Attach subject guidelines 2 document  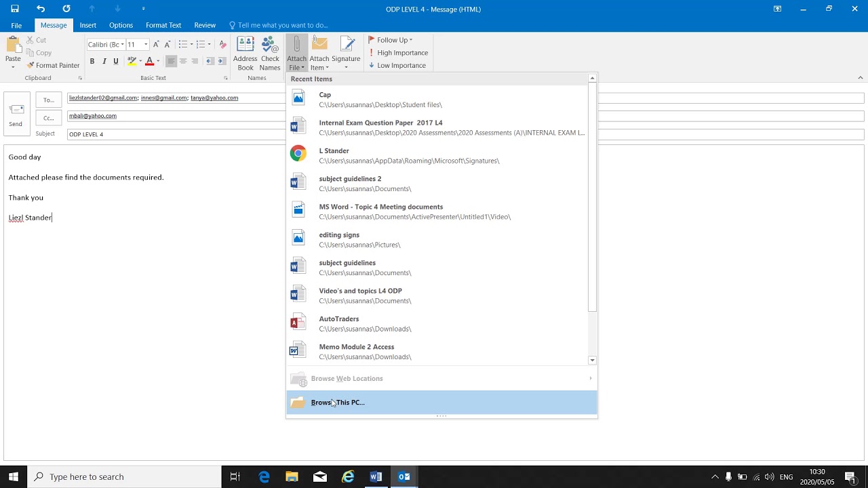438,184
